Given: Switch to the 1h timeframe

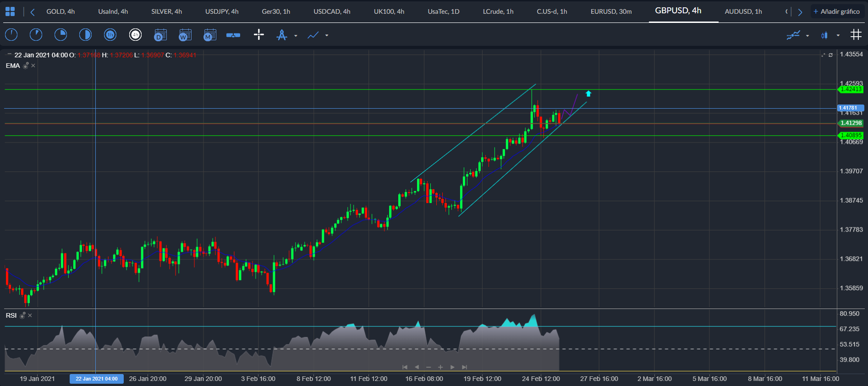Looking at the screenshot, I should 110,34.
